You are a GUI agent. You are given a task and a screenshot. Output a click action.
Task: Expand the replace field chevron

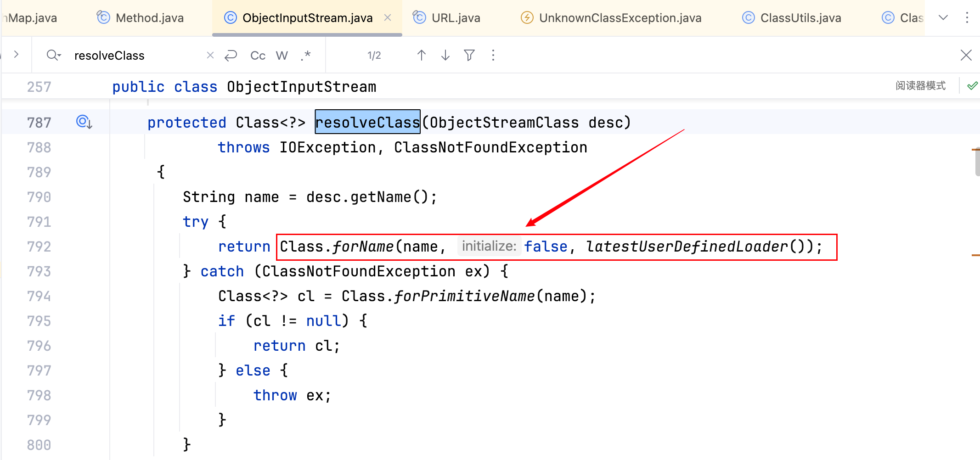16,55
